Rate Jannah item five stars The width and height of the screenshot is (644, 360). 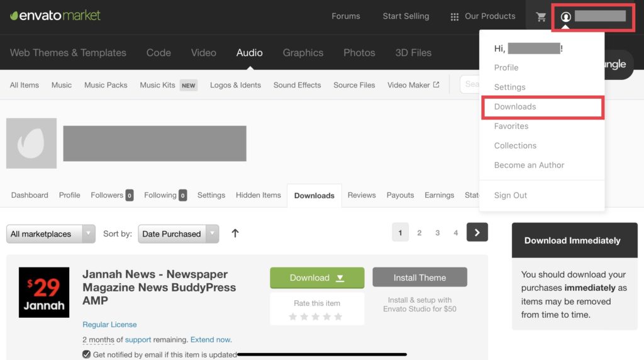(338, 317)
